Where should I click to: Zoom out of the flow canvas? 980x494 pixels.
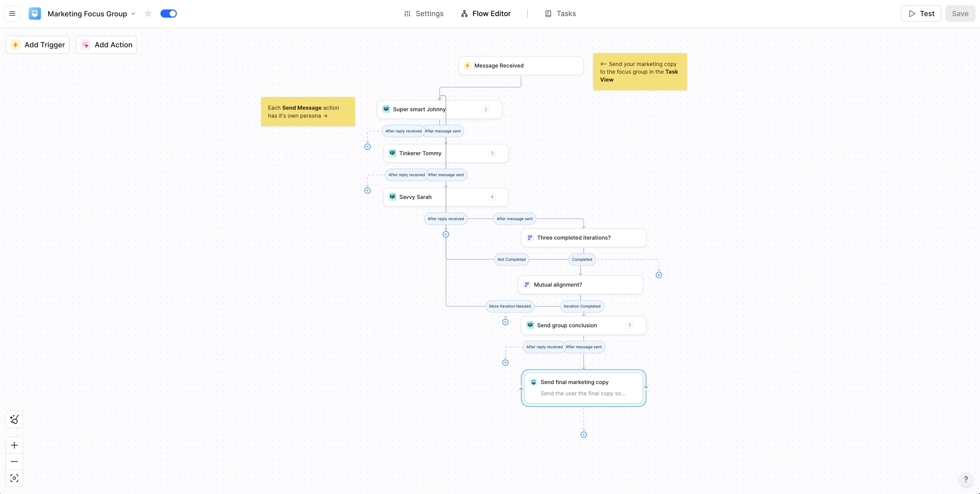click(x=14, y=462)
